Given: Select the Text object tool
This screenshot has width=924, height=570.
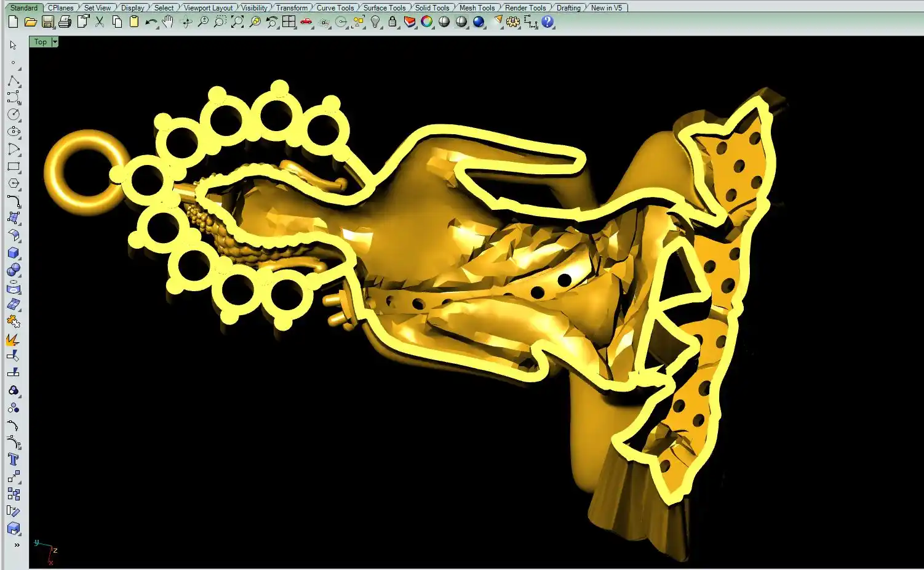Looking at the screenshot, I should click(x=14, y=459).
